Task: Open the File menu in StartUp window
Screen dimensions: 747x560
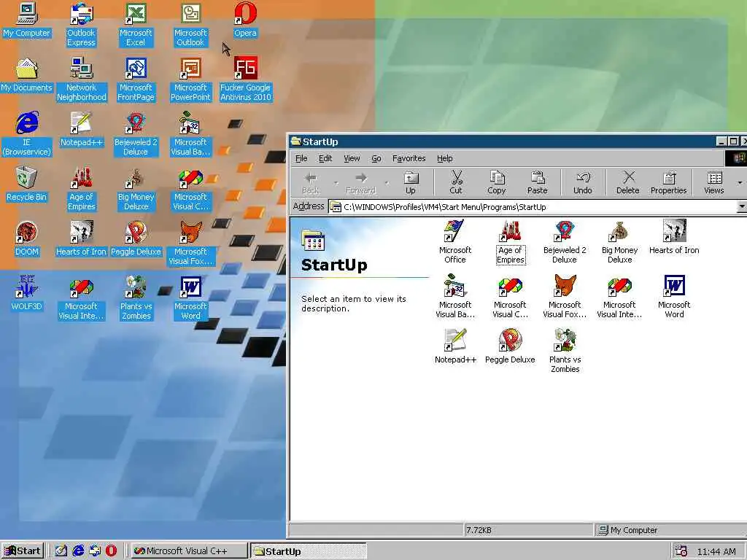Action: 301,158
